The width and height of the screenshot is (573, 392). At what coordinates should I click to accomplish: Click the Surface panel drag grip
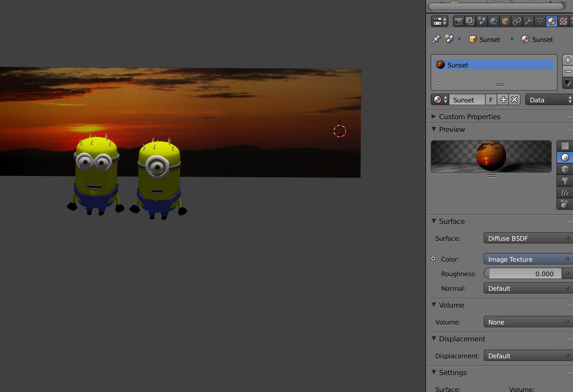click(x=570, y=222)
